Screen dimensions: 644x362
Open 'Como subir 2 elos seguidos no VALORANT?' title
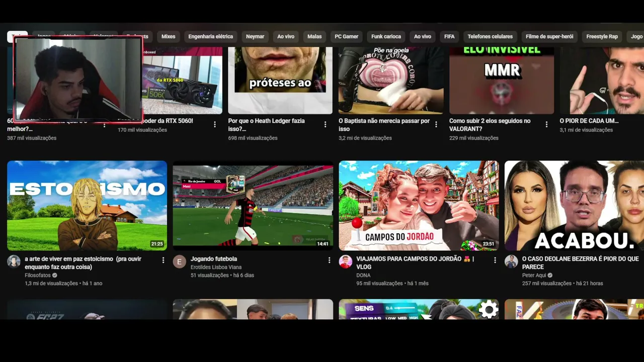click(x=490, y=125)
